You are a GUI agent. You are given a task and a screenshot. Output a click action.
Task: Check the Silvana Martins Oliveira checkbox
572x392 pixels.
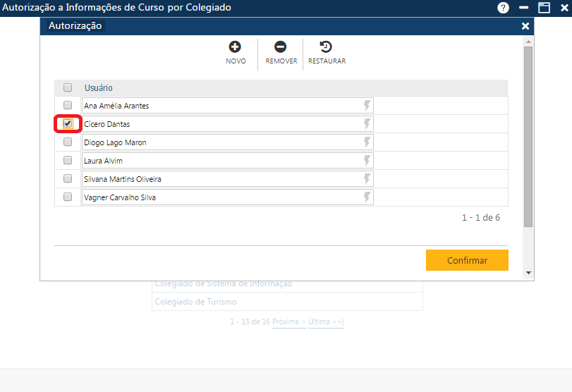point(68,179)
